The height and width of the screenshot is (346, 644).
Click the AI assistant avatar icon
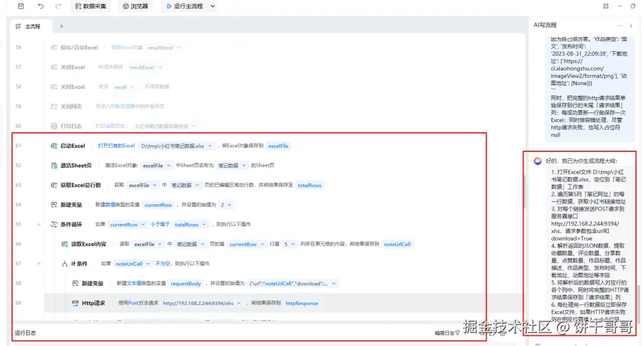point(538,161)
